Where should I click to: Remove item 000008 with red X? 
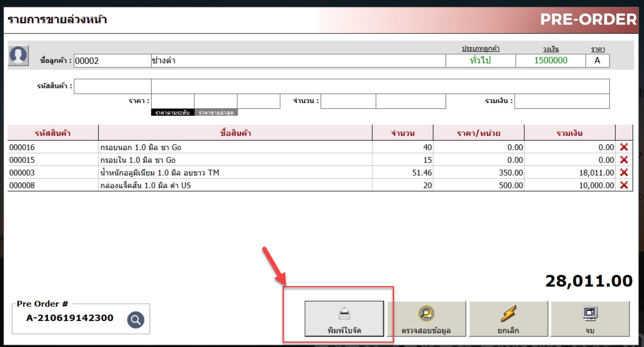tap(624, 185)
